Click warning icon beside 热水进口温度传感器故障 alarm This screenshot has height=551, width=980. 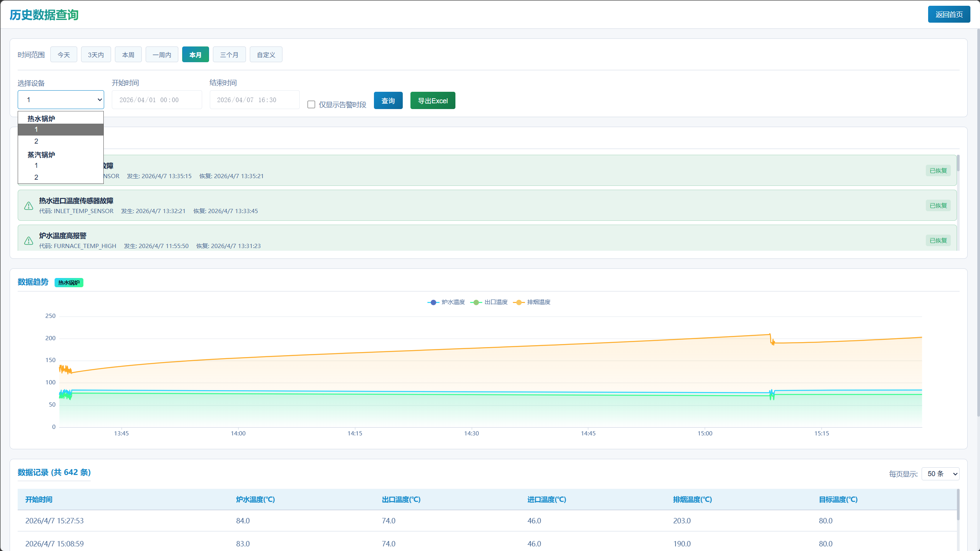pyautogui.click(x=29, y=206)
